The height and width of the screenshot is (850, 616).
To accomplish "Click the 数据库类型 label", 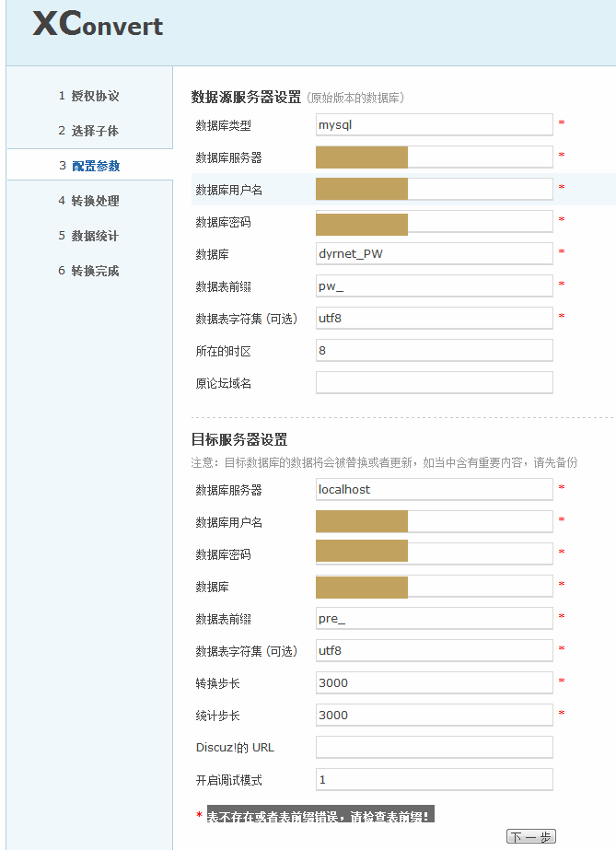I will click(x=223, y=126).
